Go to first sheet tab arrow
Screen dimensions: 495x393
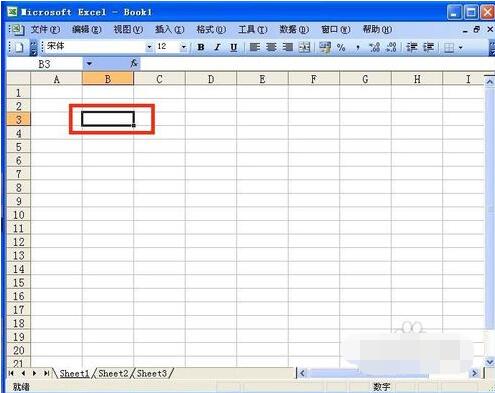11,373
